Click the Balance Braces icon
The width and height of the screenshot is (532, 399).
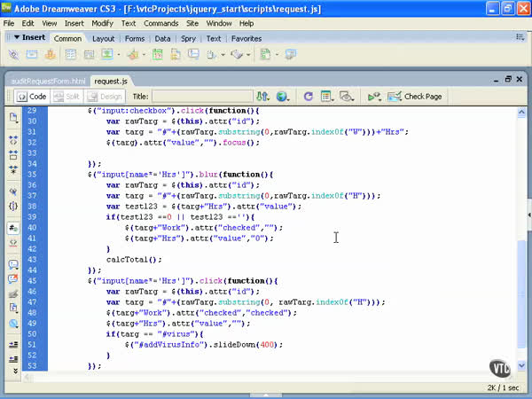click(x=13, y=205)
